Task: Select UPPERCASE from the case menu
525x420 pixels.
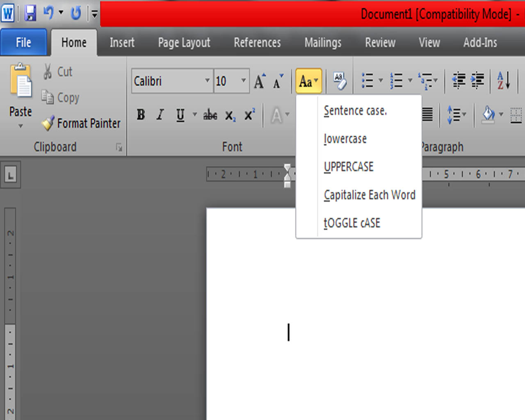Action: point(348,167)
